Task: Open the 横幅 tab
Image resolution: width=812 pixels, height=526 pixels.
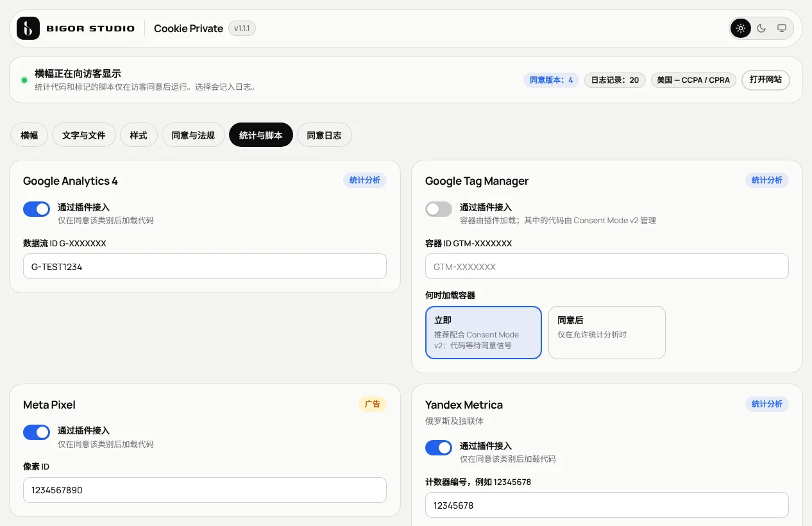Action: pyautogui.click(x=30, y=135)
